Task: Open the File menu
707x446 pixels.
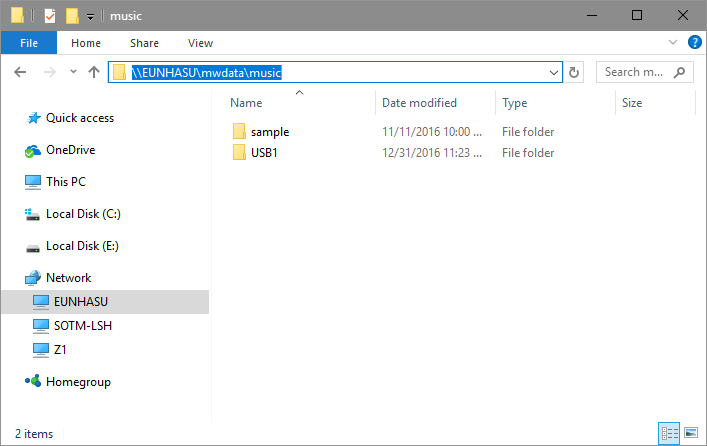Action: 29,43
